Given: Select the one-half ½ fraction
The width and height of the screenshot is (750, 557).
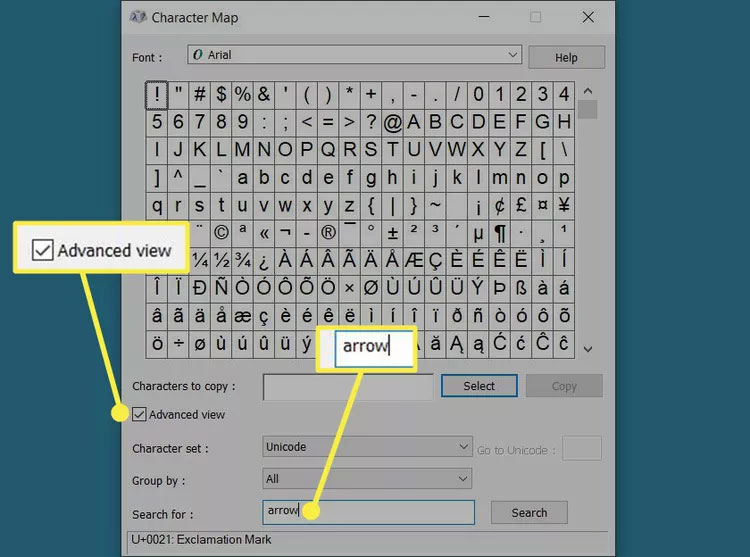Looking at the screenshot, I should 221,261.
